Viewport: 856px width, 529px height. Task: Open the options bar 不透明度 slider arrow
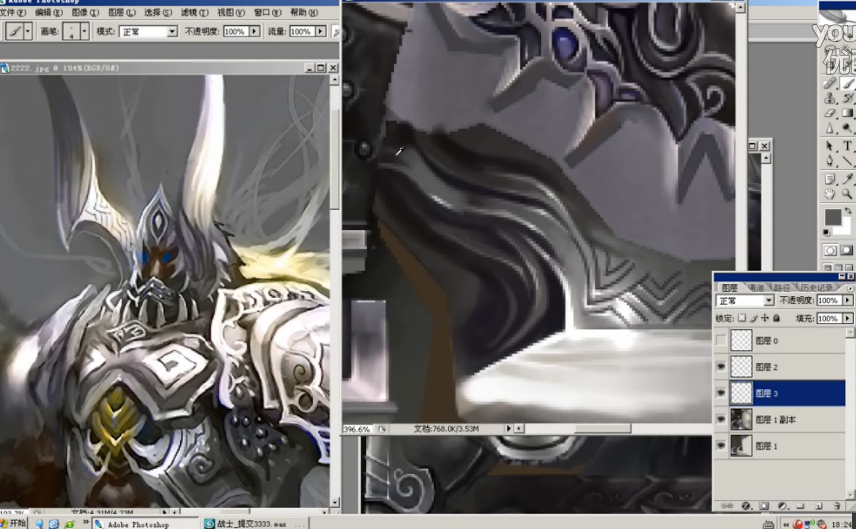254,32
